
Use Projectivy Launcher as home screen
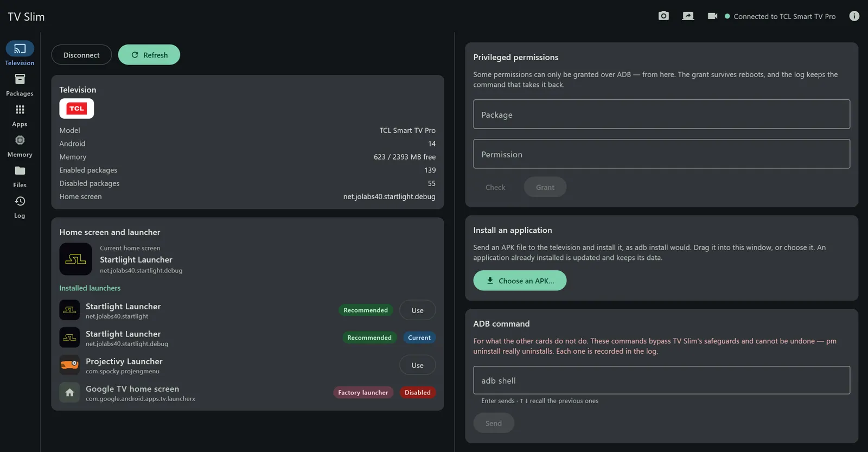point(417,365)
